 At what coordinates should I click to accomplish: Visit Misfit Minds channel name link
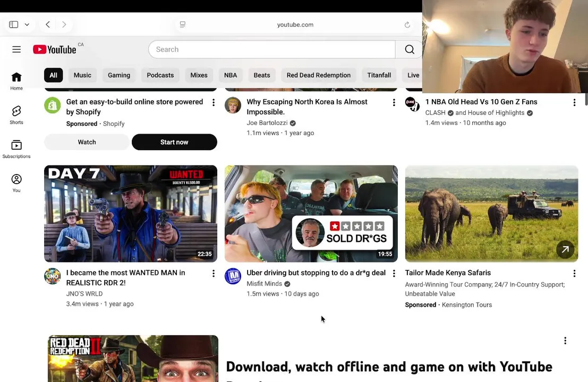265,284
